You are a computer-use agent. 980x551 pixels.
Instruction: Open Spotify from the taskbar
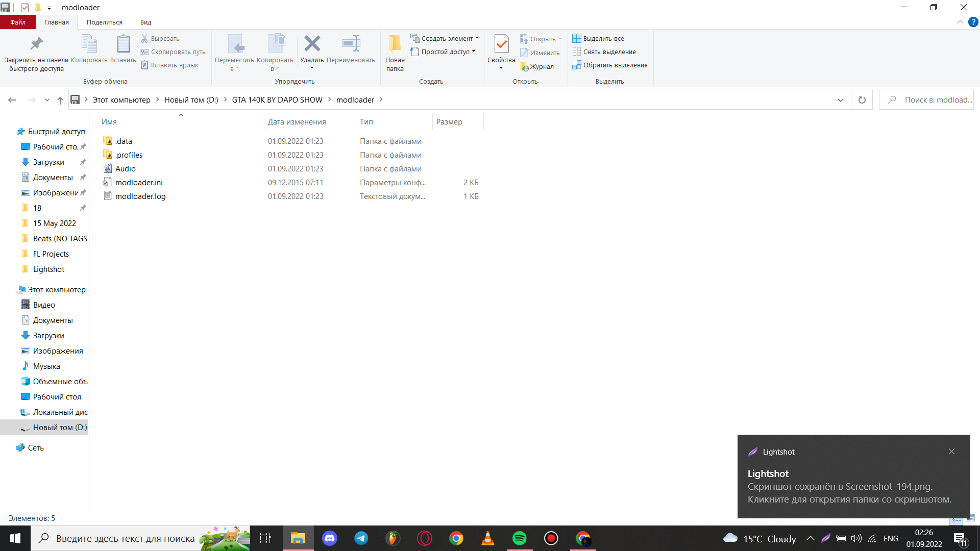pos(520,538)
